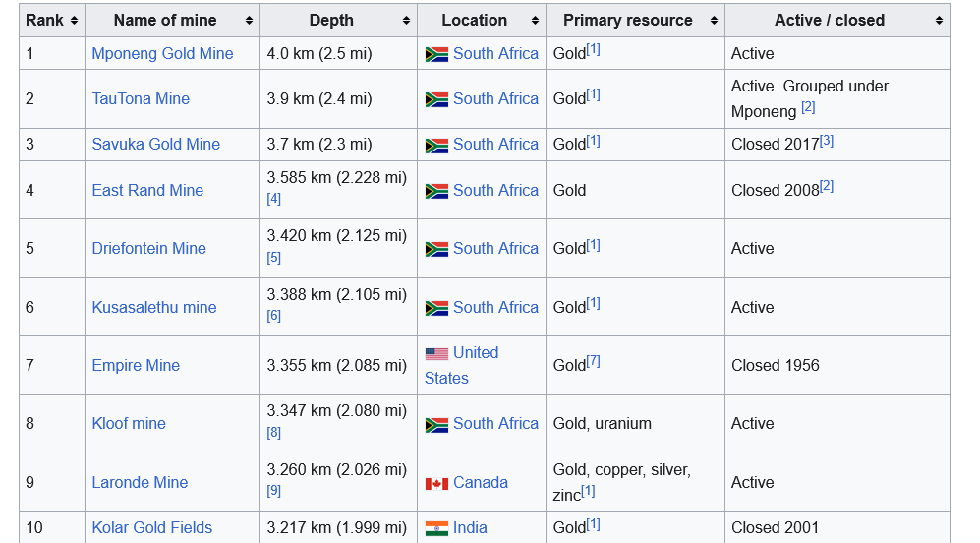
Task: Open citation [8] under Kloof depth
Action: click(273, 433)
